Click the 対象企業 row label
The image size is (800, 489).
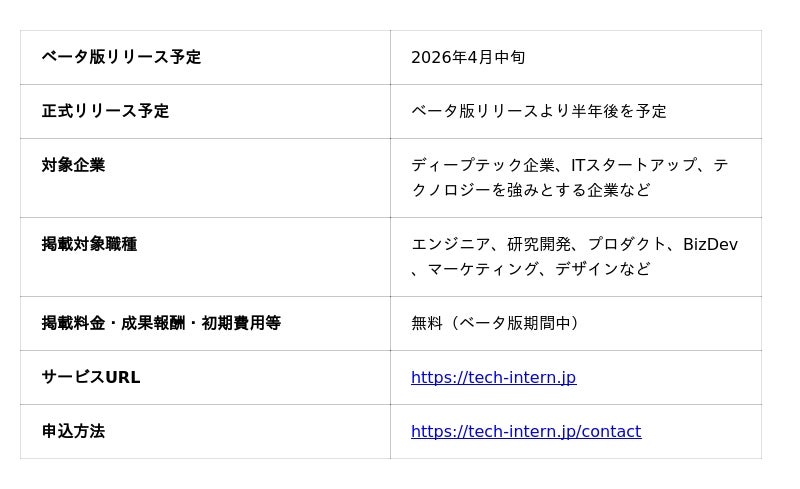coord(73,165)
